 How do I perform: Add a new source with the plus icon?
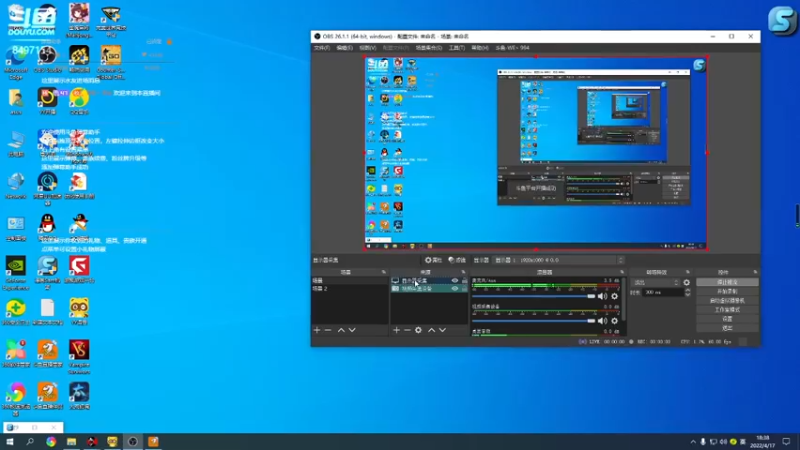point(396,330)
